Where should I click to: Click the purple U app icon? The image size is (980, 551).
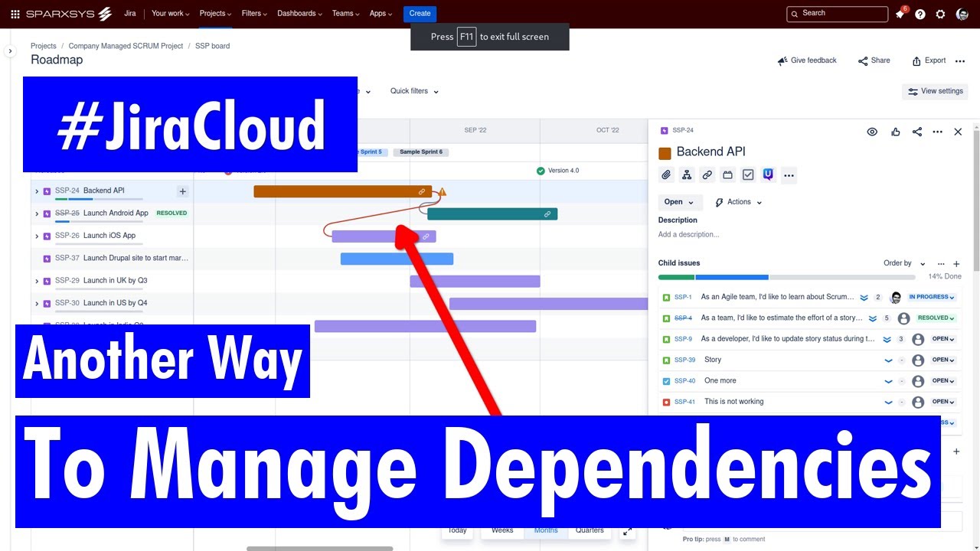pos(768,174)
